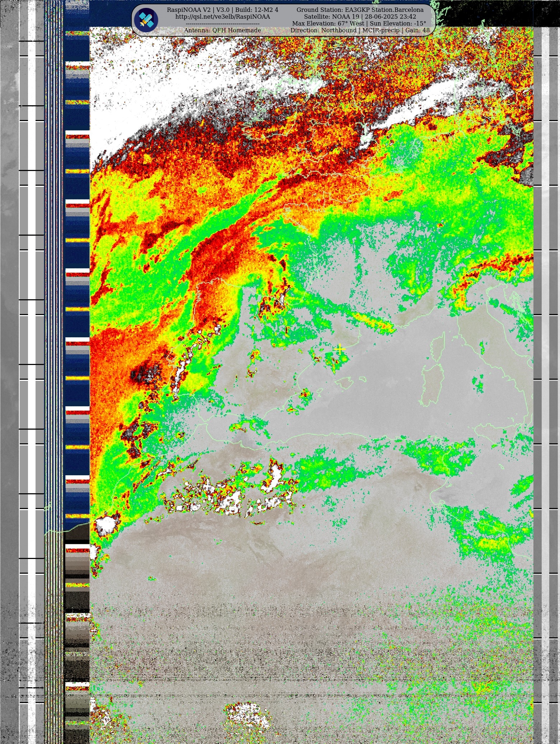The width and height of the screenshot is (560, 744).
Task: Select the 'RaspiNOAA V2 | V3.0 | Build' text line
Action: 223,10
